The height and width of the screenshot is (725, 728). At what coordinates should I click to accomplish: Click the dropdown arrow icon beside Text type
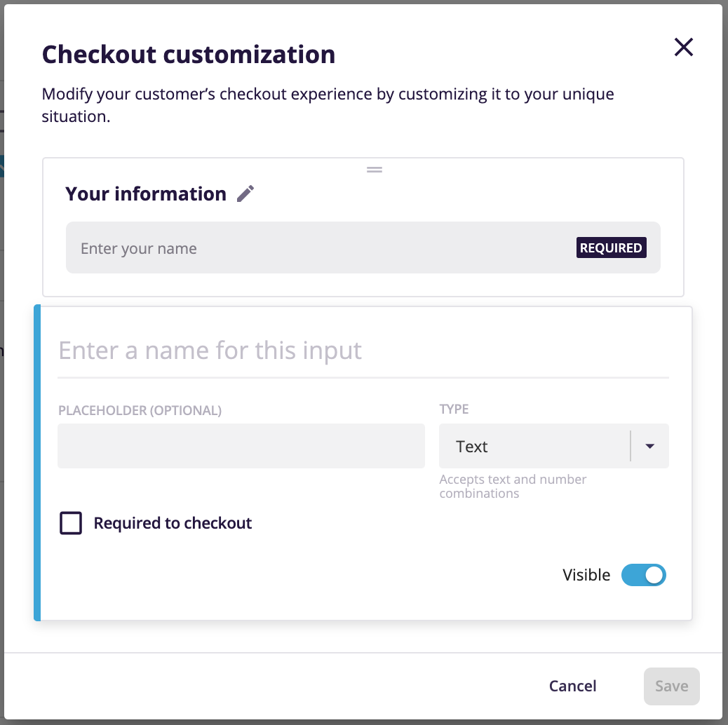649,446
